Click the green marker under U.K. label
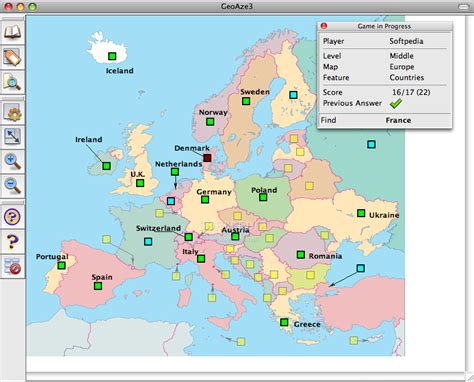This screenshot has width=474, height=382. pos(140,183)
